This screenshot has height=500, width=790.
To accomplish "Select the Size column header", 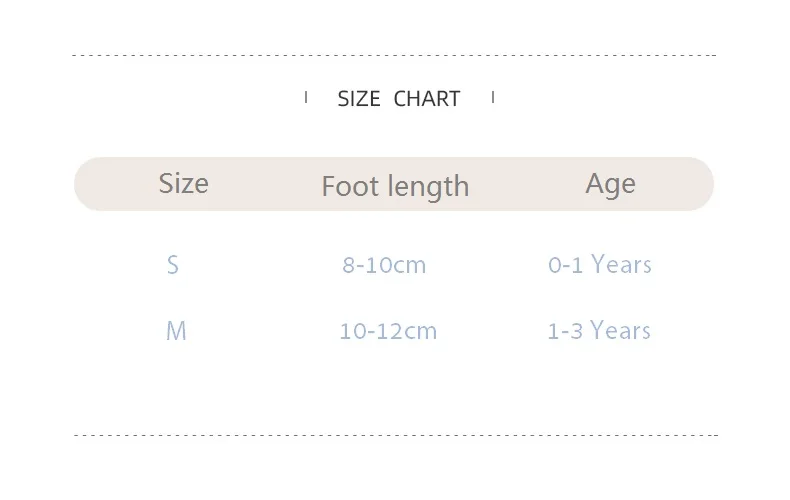I will [x=183, y=184].
